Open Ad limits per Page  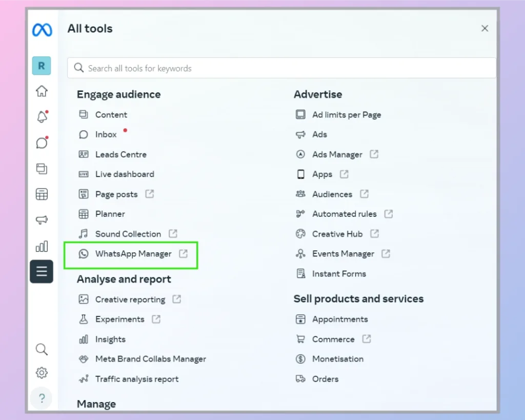pyautogui.click(x=347, y=114)
